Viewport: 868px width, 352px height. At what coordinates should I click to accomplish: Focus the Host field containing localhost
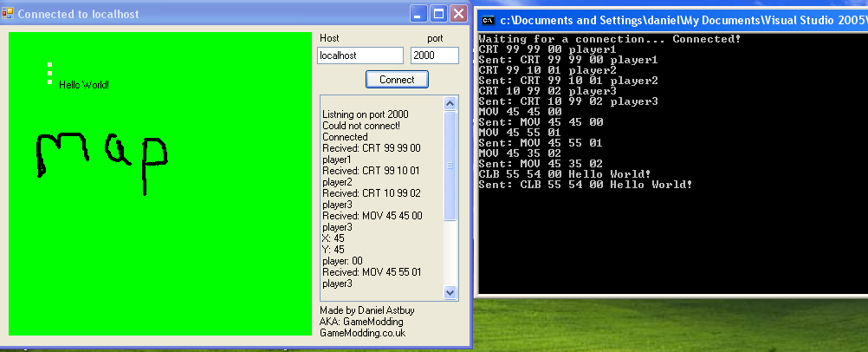coord(360,55)
